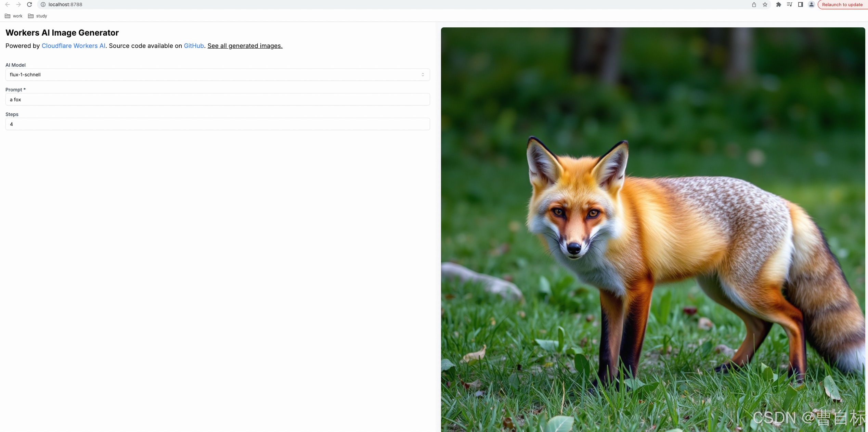This screenshot has height=432, width=868.
Task: Reload the localhost page
Action: click(x=29, y=4)
